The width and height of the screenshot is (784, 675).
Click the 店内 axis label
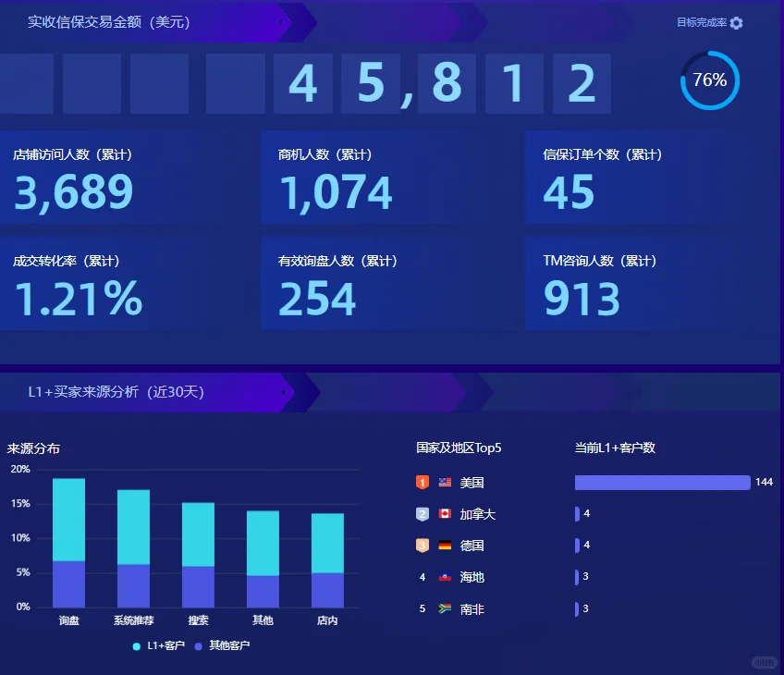(327, 620)
